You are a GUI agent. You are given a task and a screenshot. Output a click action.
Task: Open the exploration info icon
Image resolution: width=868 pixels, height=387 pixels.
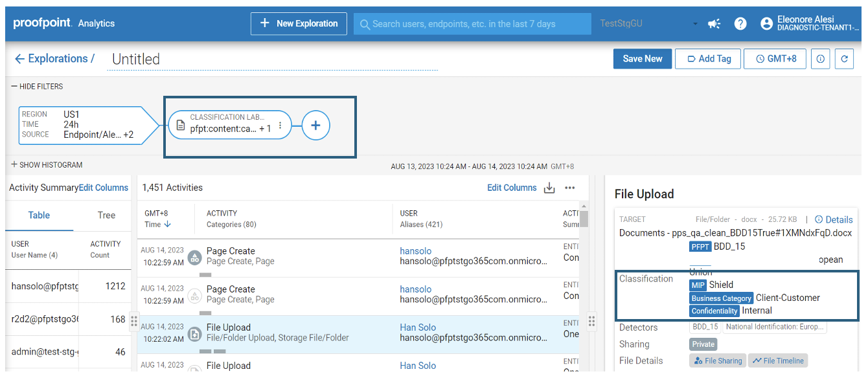(x=820, y=59)
